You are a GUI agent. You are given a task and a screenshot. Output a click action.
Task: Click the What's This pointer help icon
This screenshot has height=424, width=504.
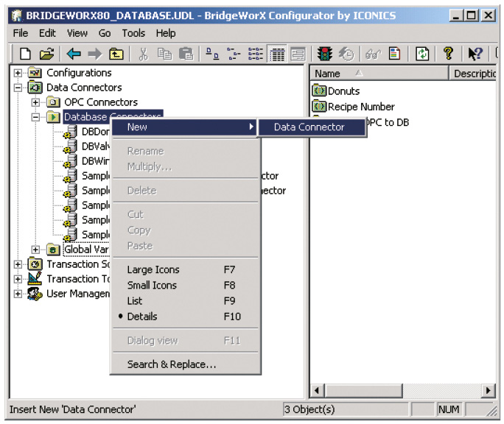pyautogui.click(x=475, y=54)
